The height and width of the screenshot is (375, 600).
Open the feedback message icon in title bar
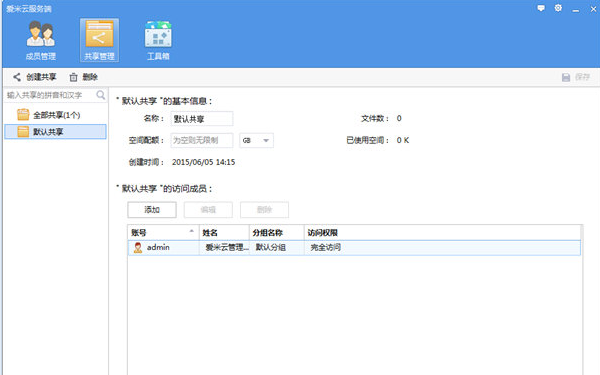[541, 8]
